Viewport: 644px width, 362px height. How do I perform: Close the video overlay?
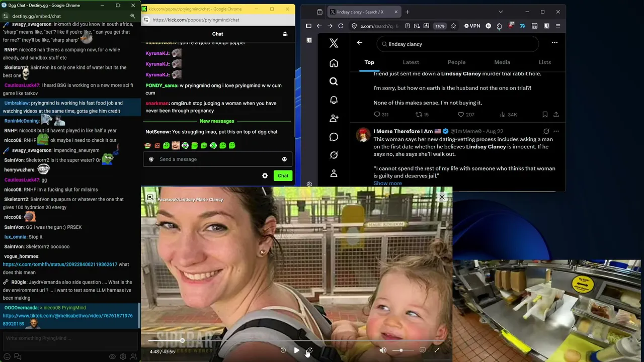442,197
